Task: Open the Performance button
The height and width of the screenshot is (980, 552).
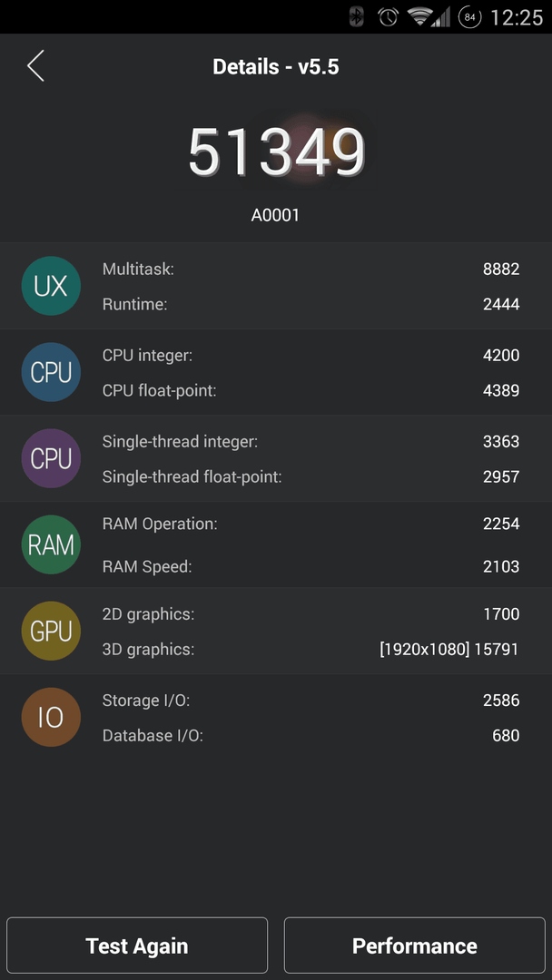Action: click(x=415, y=946)
